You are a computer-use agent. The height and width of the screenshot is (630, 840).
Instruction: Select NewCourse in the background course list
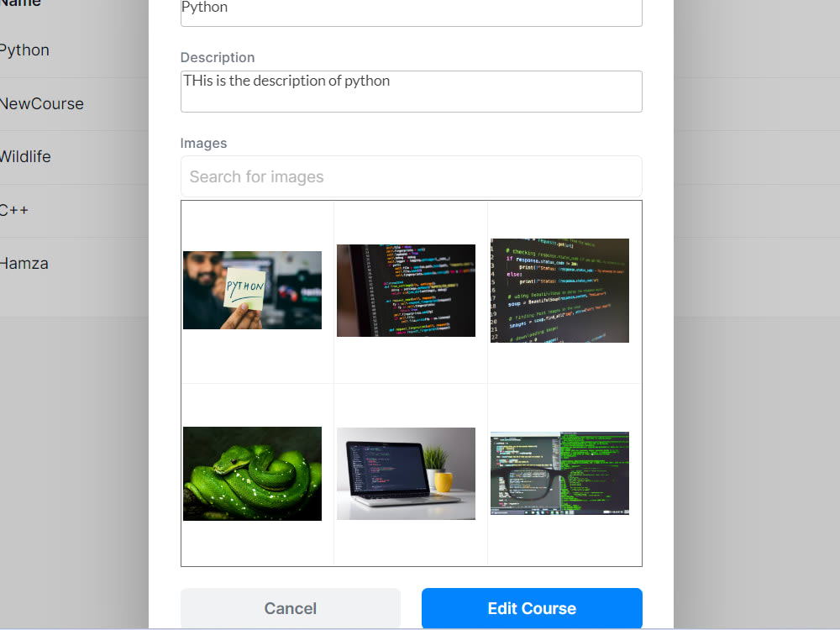pyautogui.click(x=42, y=103)
